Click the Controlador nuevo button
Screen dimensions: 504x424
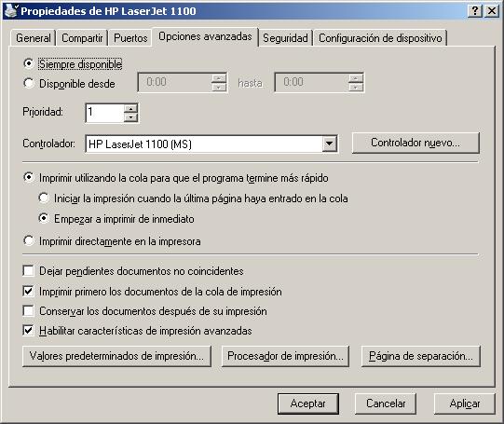[415, 143]
